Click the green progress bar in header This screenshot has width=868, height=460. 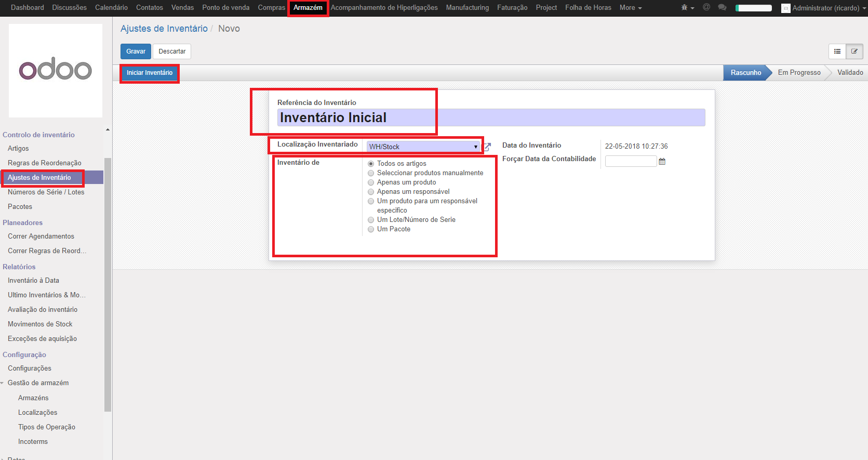click(753, 8)
